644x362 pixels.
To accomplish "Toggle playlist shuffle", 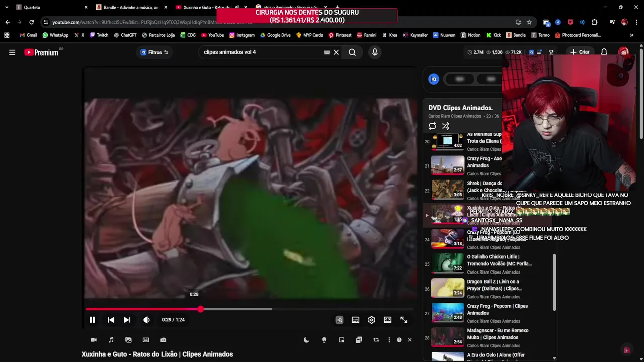I will pos(445,126).
